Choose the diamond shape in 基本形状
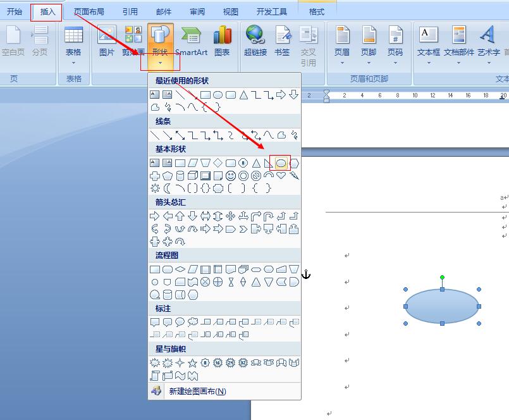 [x=218, y=163]
